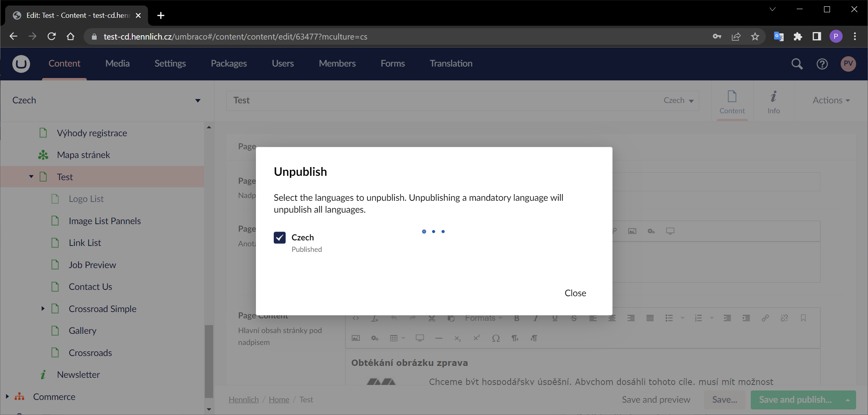The image size is (868, 415).
Task: Insert an image using the editor toolbar icon
Action: (x=356, y=338)
